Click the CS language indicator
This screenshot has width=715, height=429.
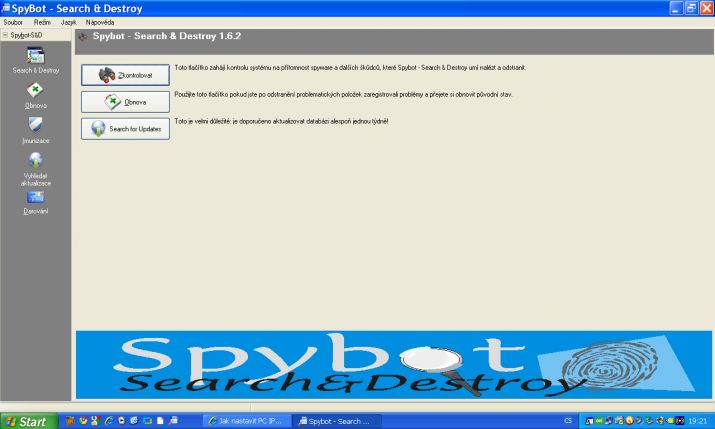click(x=568, y=420)
